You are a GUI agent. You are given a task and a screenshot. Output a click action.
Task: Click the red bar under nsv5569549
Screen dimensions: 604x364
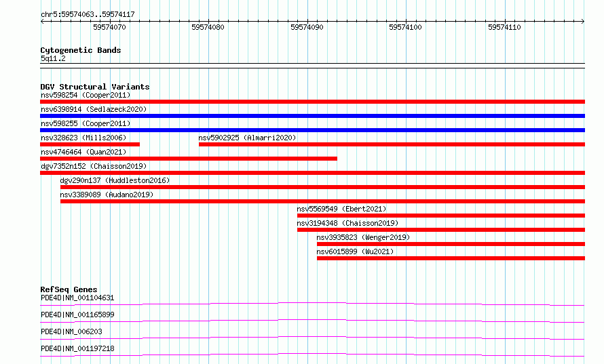(441, 216)
